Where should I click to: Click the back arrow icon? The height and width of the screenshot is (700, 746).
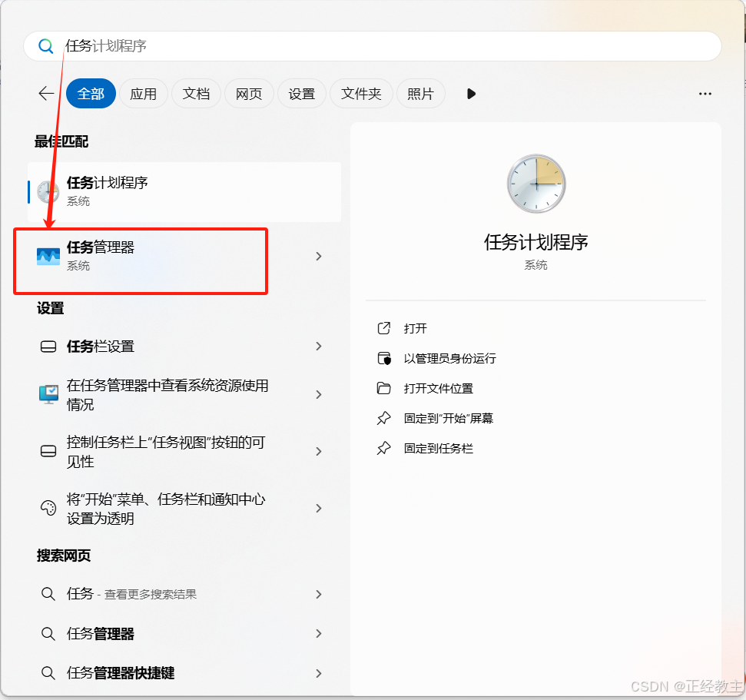46,94
